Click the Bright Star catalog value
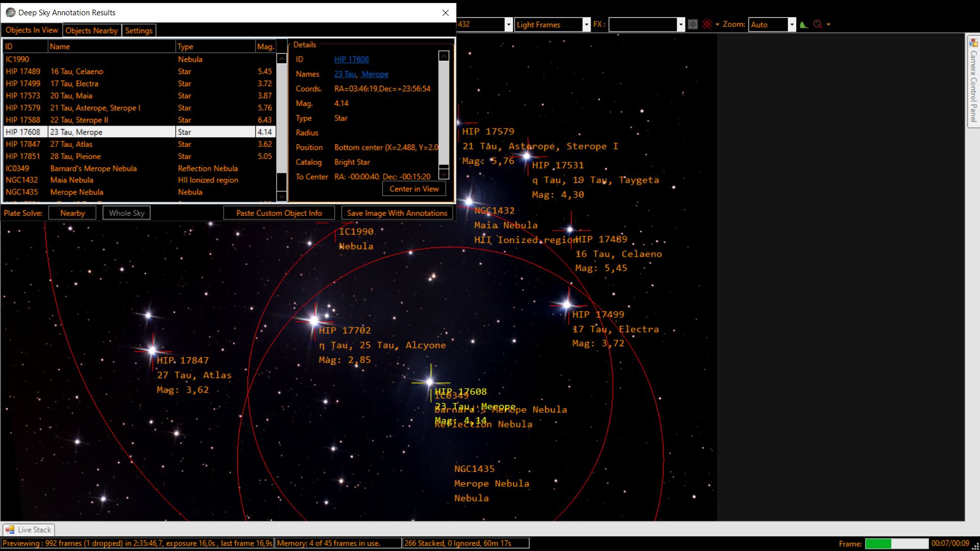 point(352,162)
